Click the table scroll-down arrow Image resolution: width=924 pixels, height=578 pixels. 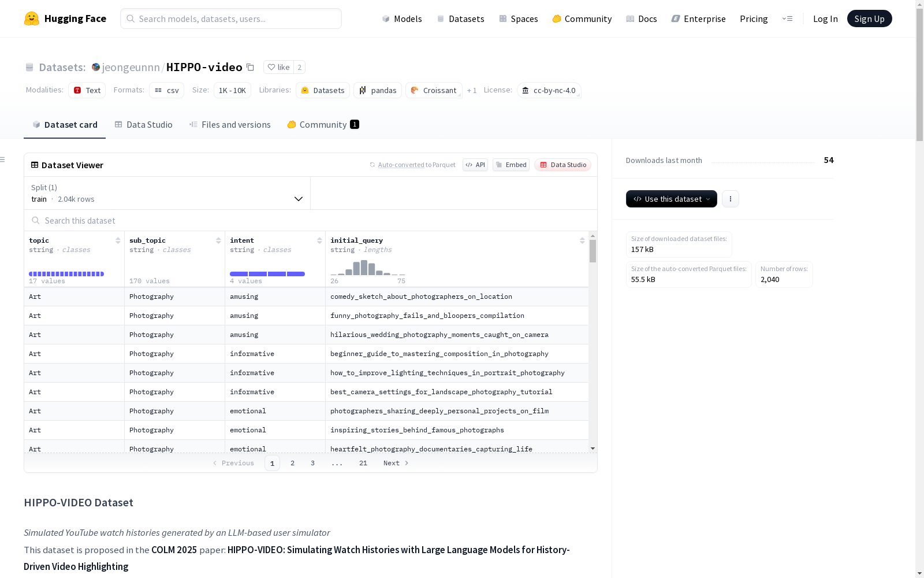[x=593, y=449]
